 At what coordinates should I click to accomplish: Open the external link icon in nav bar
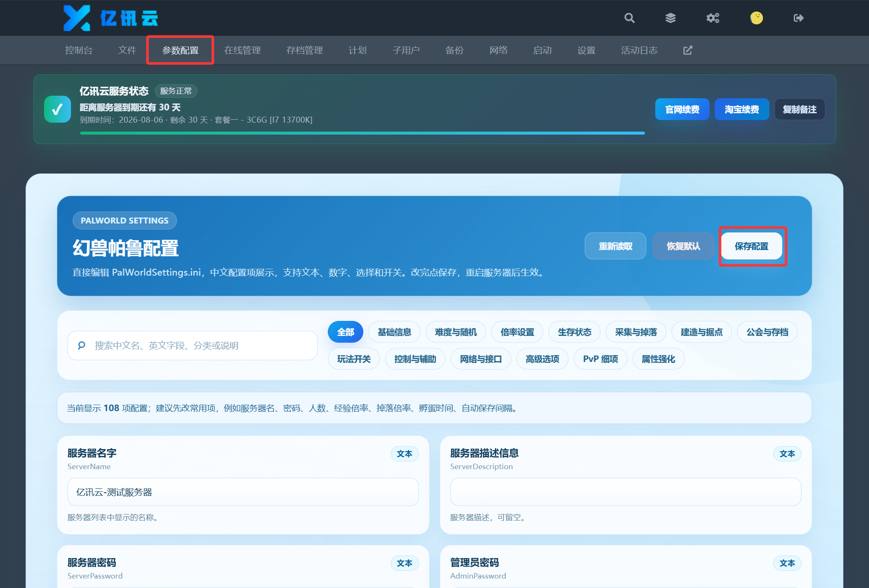tap(688, 50)
